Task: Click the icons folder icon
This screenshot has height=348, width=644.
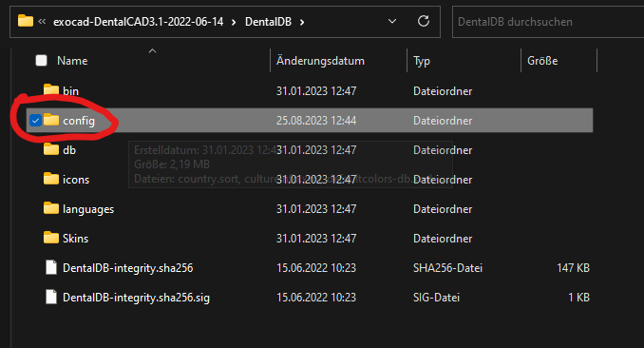Action: point(51,179)
